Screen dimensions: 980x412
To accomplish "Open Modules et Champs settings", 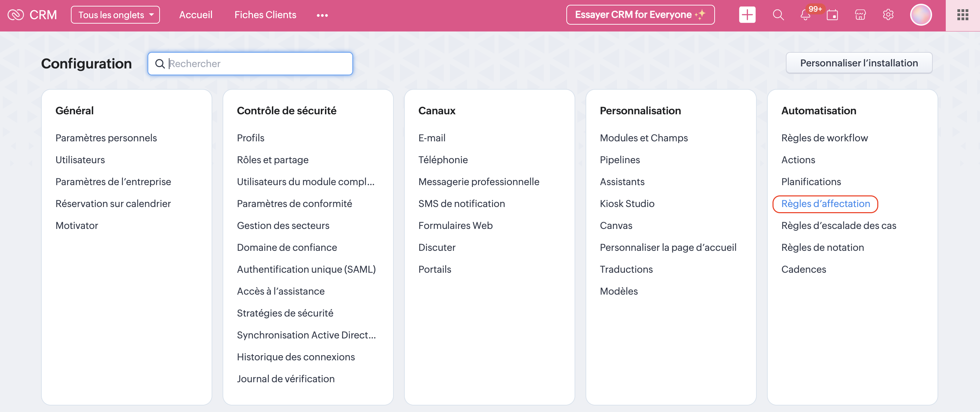I will 643,138.
